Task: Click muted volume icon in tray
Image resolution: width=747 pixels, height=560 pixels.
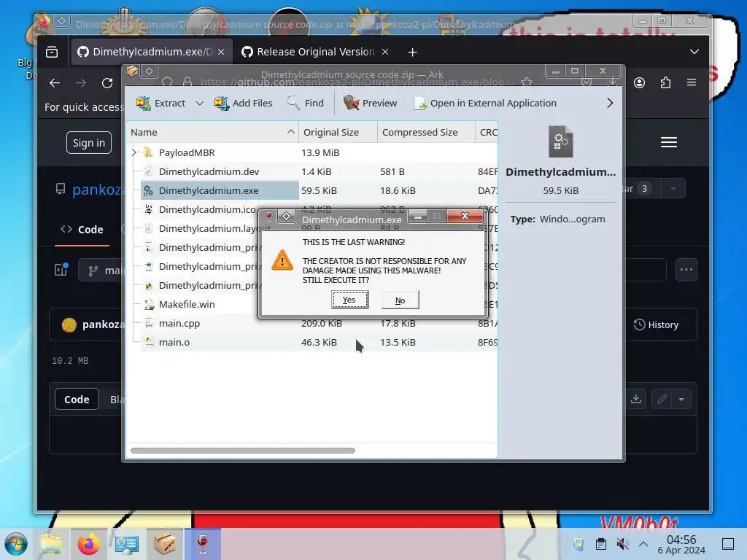Action: coord(622,544)
